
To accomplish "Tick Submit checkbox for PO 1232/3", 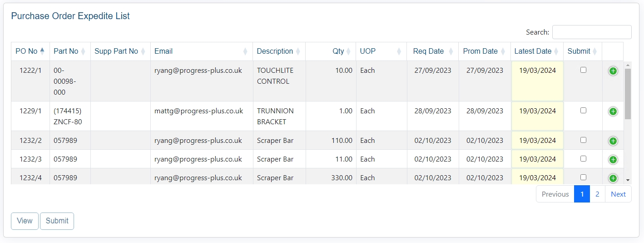I will (x=583, y=159).
